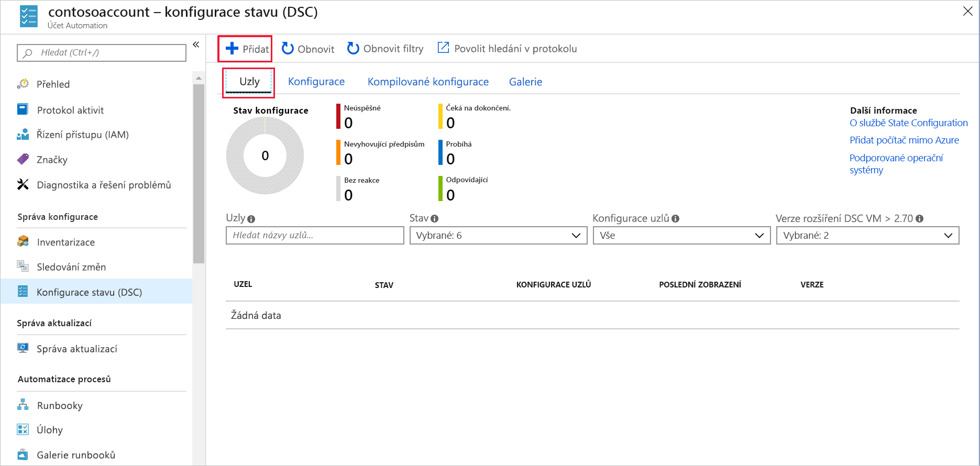980x466 pixels.
Task: Click the Správa aktualizací monitor icon
Action: pyautogui.click(x=23, y=348)
